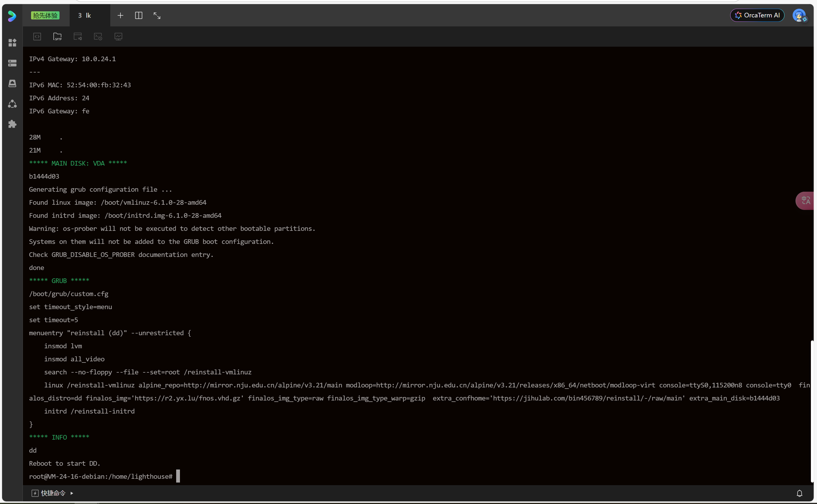Click 'Reboot to start DD.' line
817x504 pixels.
(x=64, y=463)
